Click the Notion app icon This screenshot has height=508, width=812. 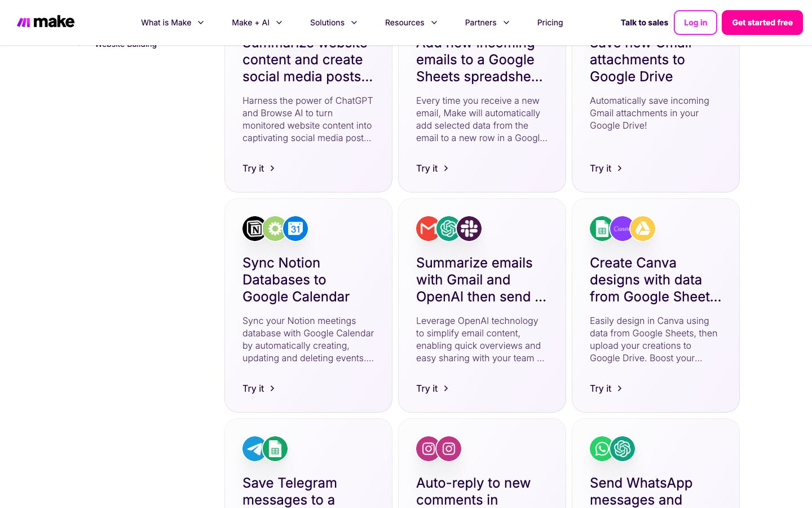point(254,229)
